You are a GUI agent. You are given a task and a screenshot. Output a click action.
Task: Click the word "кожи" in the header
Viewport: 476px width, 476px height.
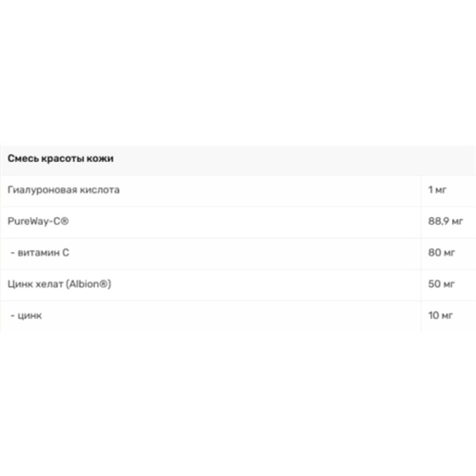[x=101, y=159]
